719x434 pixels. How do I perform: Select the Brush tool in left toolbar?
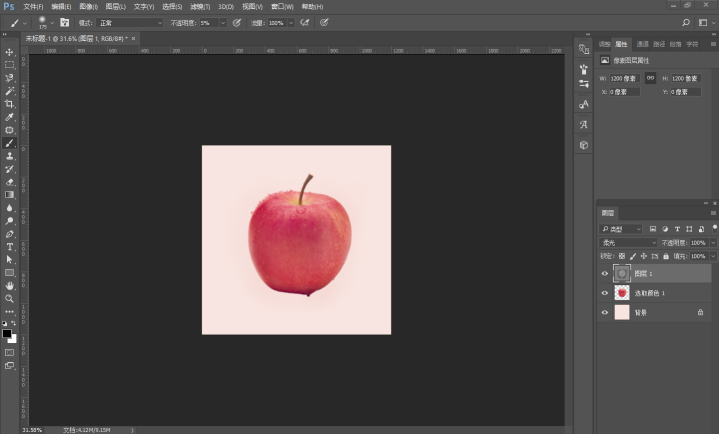tap(9, 143)
